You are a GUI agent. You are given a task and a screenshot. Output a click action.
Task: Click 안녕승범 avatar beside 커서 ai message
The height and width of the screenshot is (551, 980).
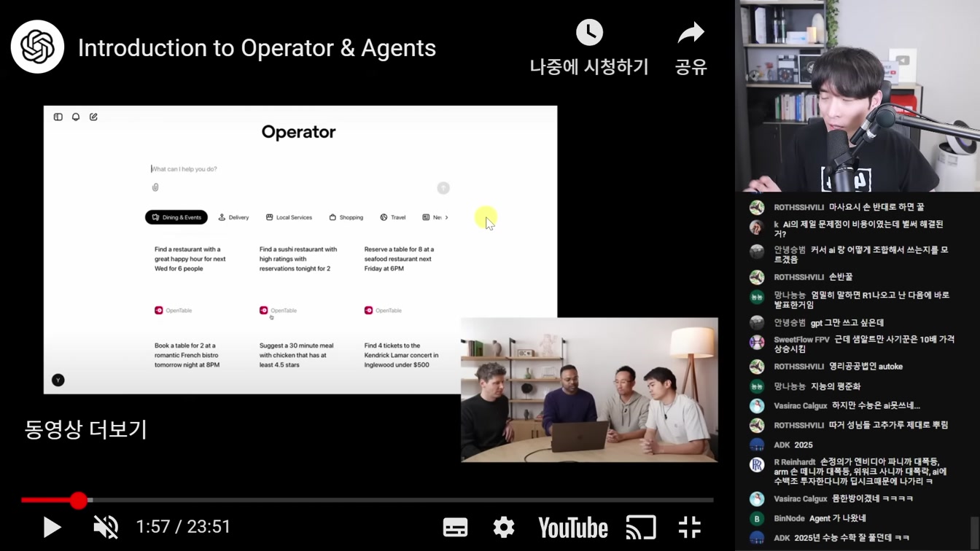pyautogui.click(x=757, y=252)
